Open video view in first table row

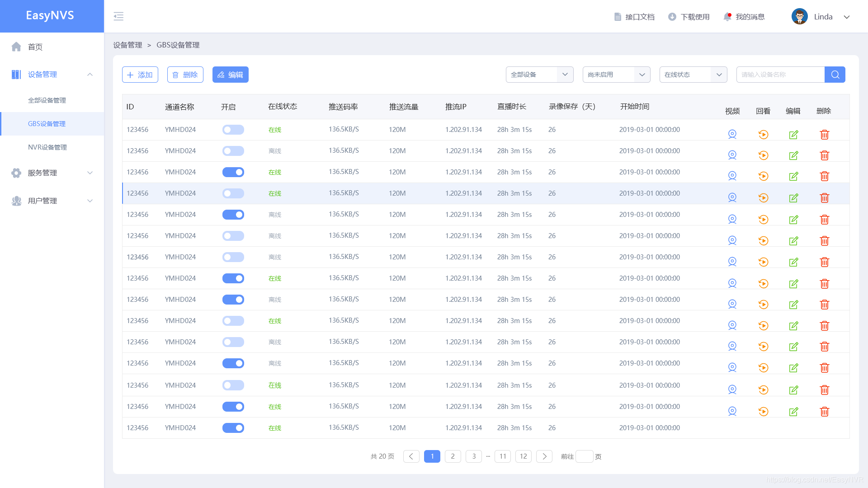(x=732, y=134)
